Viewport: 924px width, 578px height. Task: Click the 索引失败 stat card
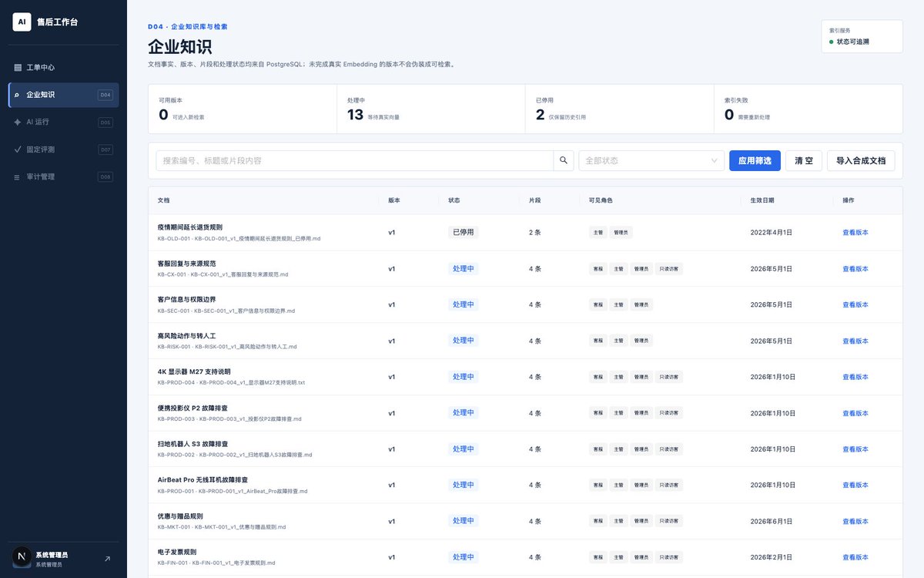coord(808,109)
